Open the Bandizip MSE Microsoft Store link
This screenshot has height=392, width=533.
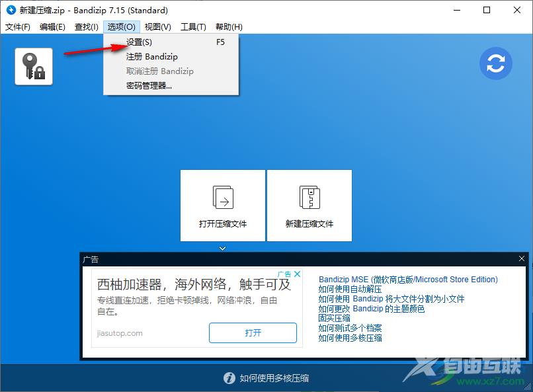pos(408,280)
